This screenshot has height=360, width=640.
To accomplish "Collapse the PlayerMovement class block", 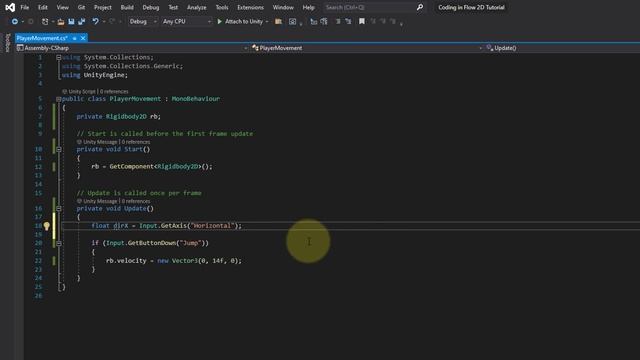I will click(58, 99).
